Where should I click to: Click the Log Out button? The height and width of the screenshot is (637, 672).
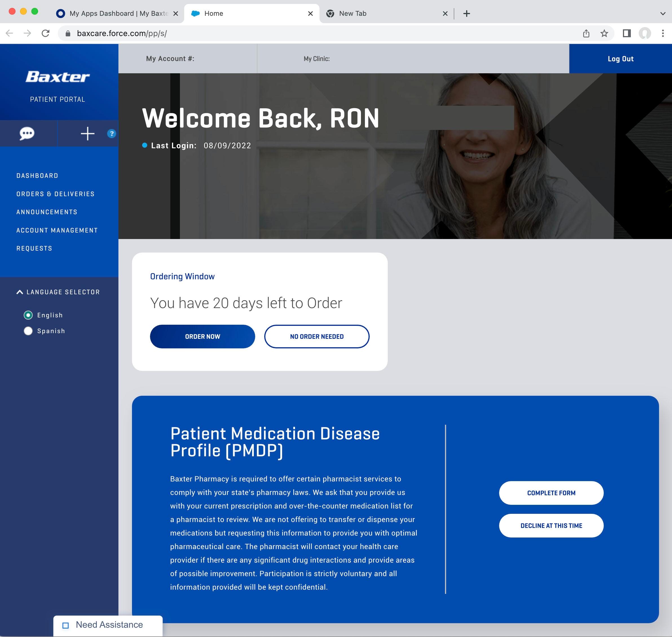(x=620, y=59)
